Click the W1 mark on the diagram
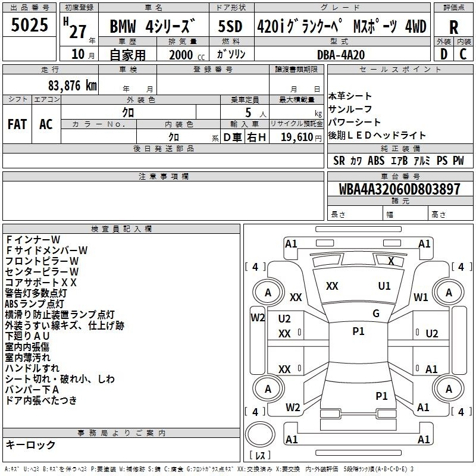Viewport: 476px width, 476px height. 421,297
